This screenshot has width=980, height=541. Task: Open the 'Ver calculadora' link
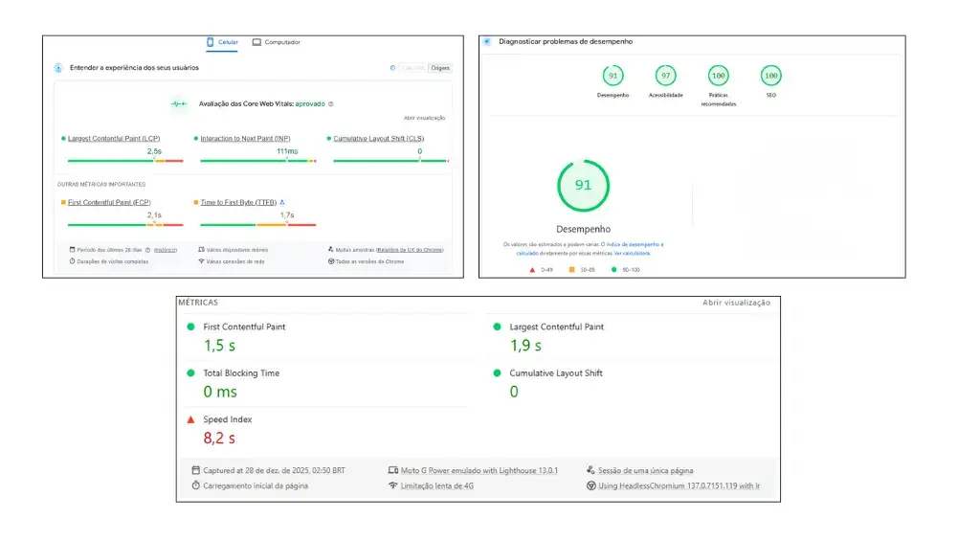(x=632, y=254)
